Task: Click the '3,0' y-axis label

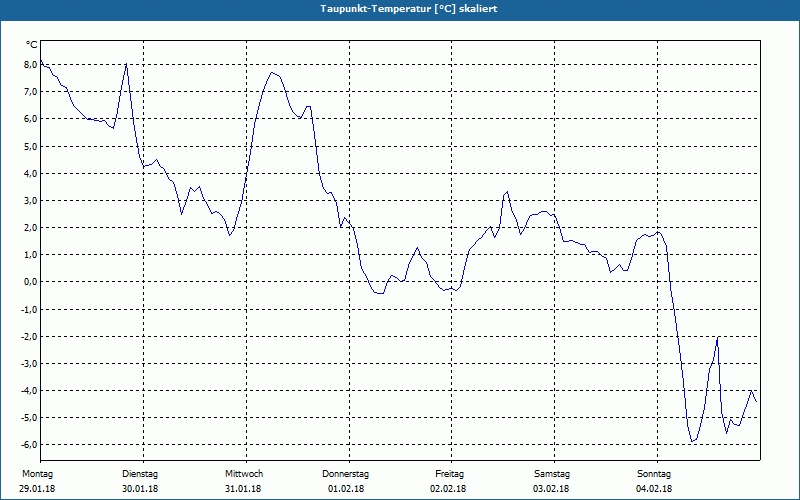Action: coord(29,201)
